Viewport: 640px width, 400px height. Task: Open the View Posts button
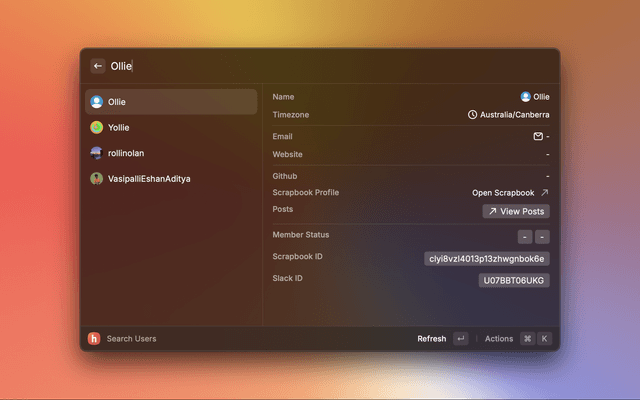click(x=516, y=211)
